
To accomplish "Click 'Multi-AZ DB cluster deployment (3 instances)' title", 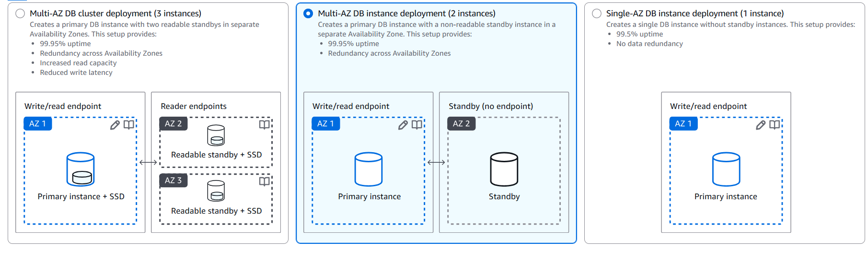I will point(116,13).
